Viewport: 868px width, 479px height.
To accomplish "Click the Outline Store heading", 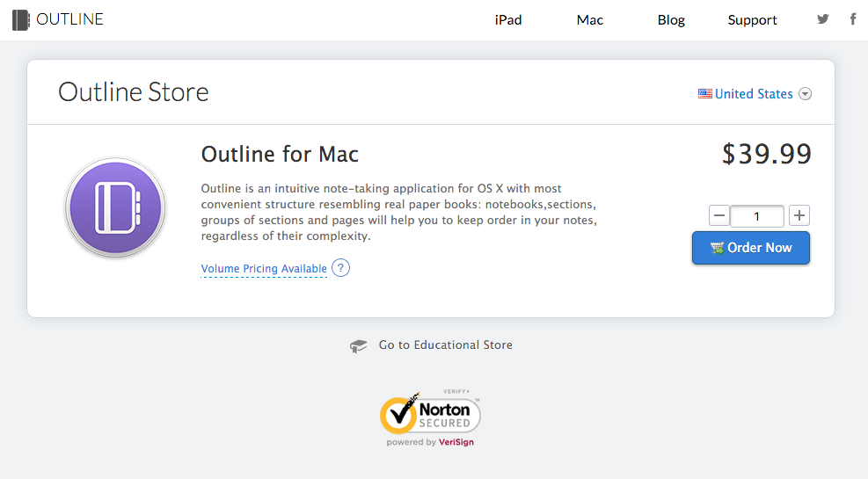I will (134, 91).
